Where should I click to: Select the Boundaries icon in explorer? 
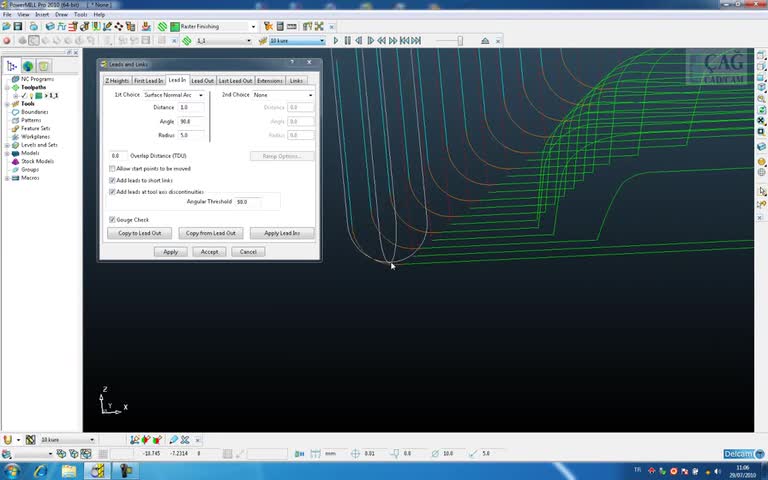[x=14, y=112]
